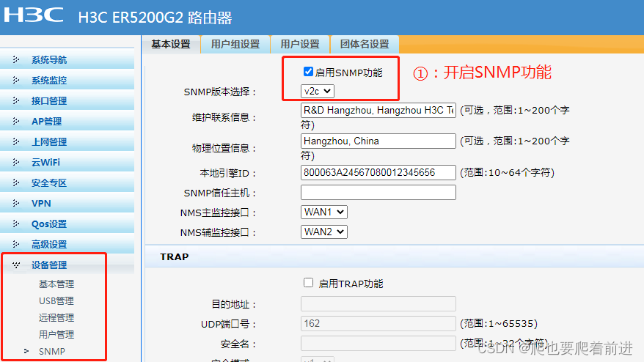Select 设备管理 in the sidebar
Image resolution: width=644 pixels, height=362 pixels.
pyautogui.click(x=49, y=265)
